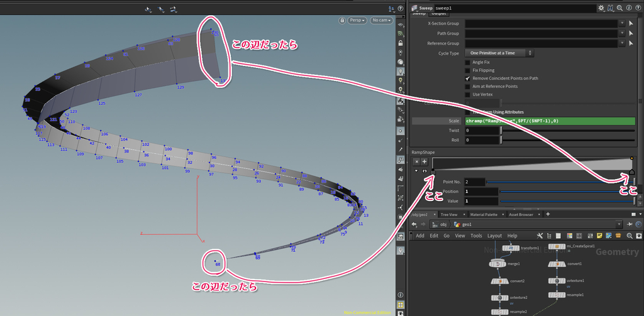The height and width of the screenshot is (316, 644).
Task: Click the Value slider of RampShape
Action: (569, 201)
